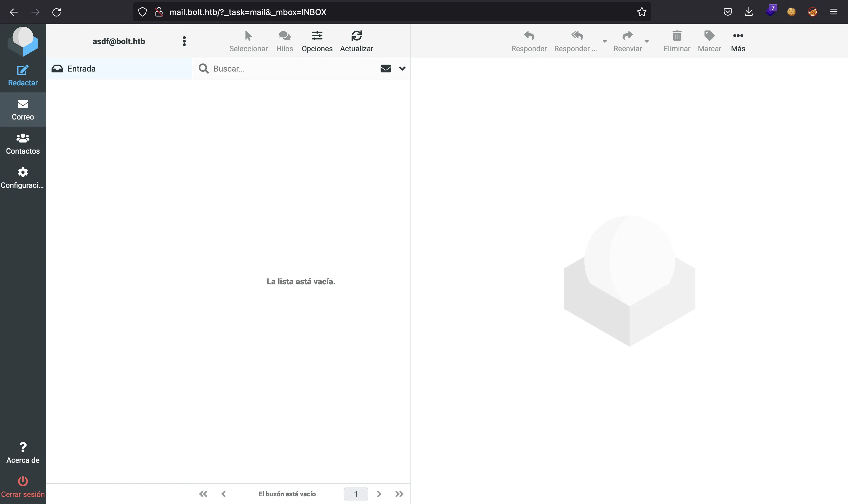Go to next page of messages
The image size is (848, 504).
[x=379, y=494]
